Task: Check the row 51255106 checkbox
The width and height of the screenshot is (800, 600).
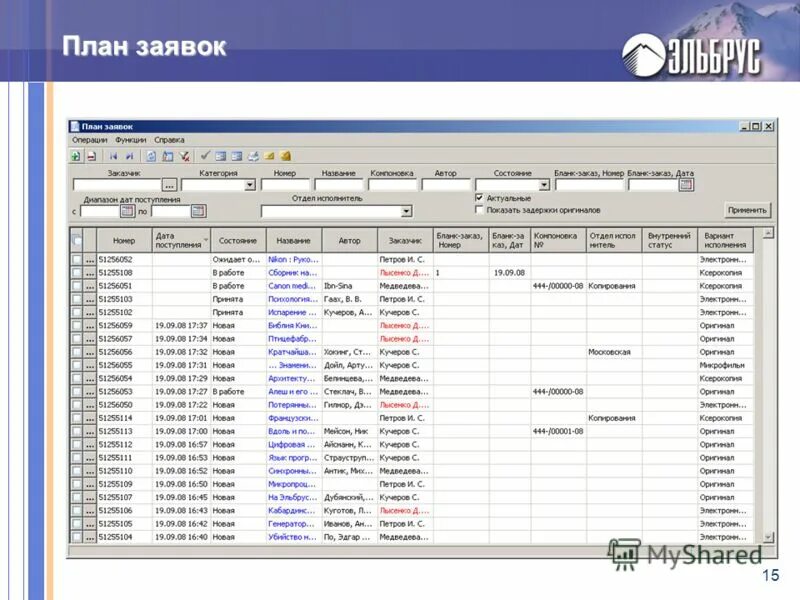Action: (77, 510)
